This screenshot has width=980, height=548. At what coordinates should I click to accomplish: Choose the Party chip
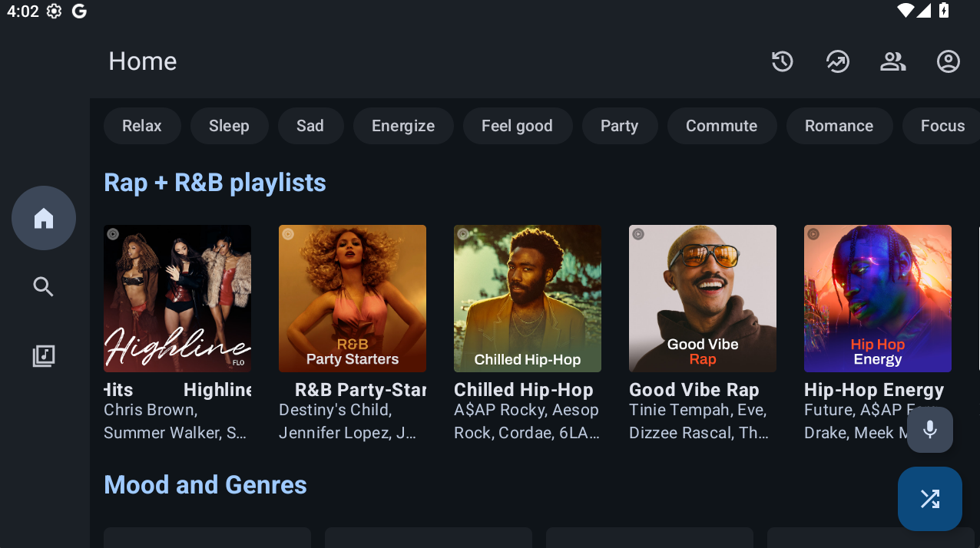(x=619, y=126)
